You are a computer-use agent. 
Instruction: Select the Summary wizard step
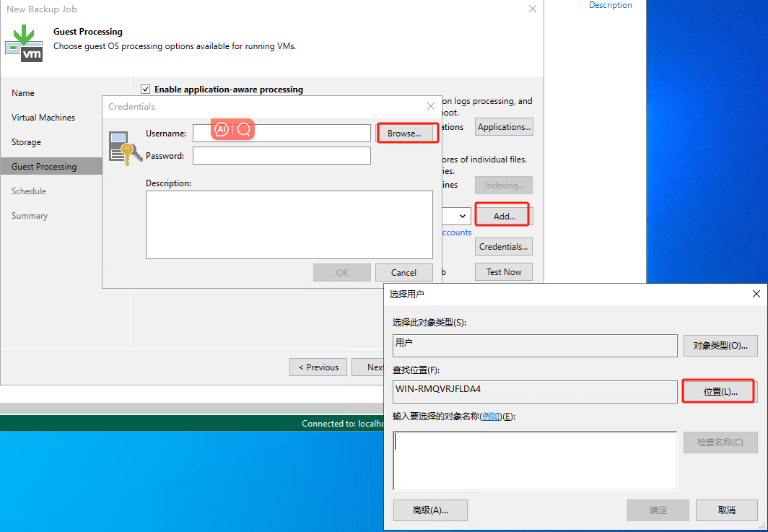tap(30, 215)
